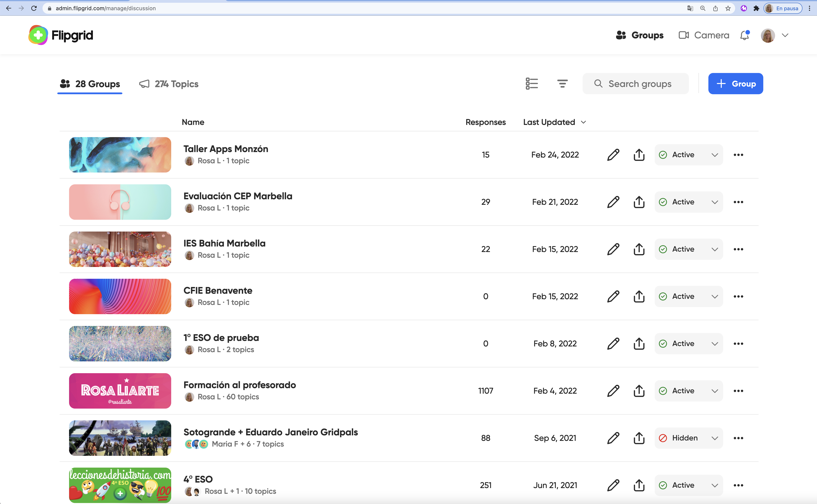
Task: Edit the Formación al profesorado group
Action: pos(613,391)
